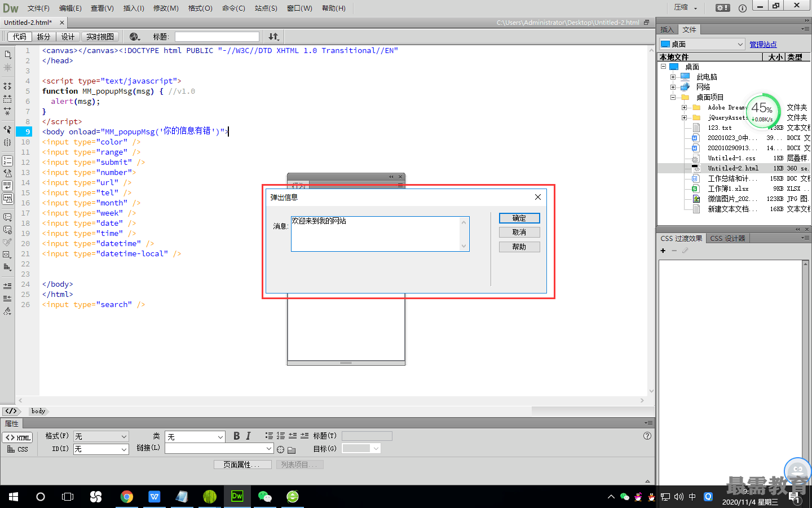
Task: Apply bold with the B icon
Action: click(237, 436)
